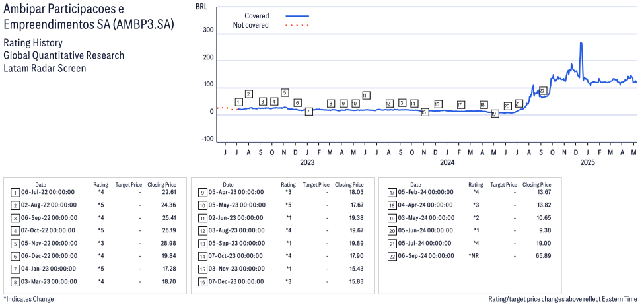Screen dimensions: 644x303
Task: Click the 300 value on the y-axis
Action: click(209, 30)
